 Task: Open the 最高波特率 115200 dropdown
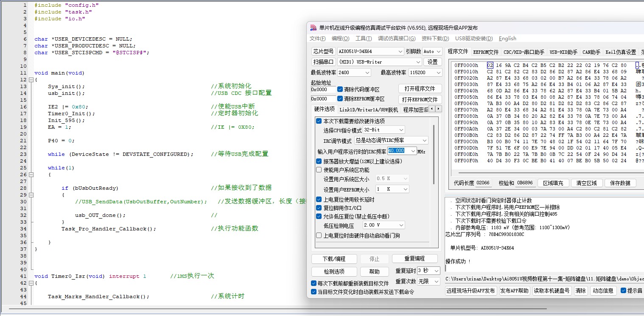tap(426, 73)
